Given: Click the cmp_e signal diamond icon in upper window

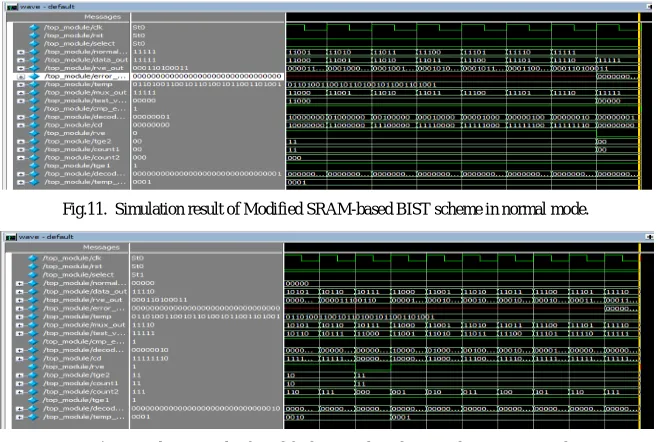Looking at the screenshot, I should 34,109.
